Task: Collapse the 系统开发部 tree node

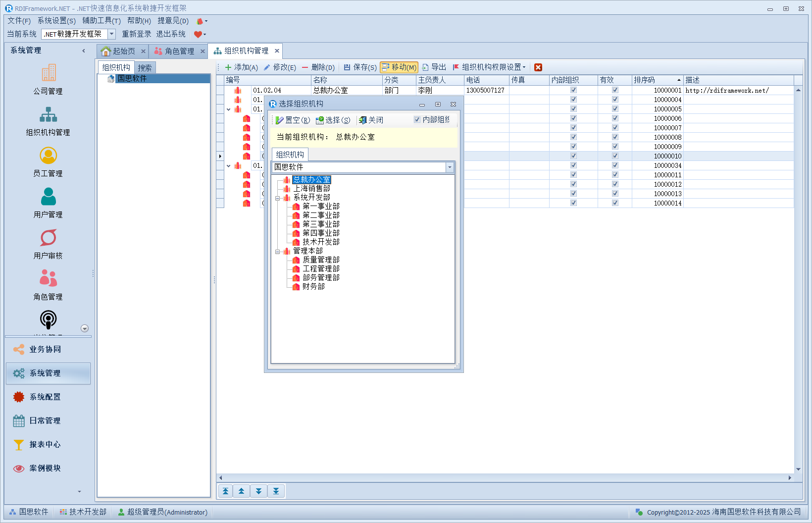Action: pos(278,198)
